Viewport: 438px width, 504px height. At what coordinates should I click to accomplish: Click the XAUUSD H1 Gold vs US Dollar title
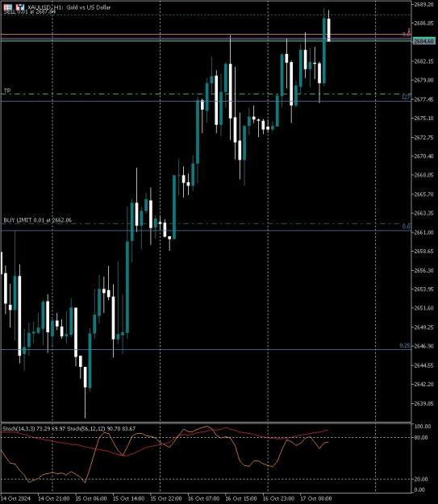(x=69, y=7)
